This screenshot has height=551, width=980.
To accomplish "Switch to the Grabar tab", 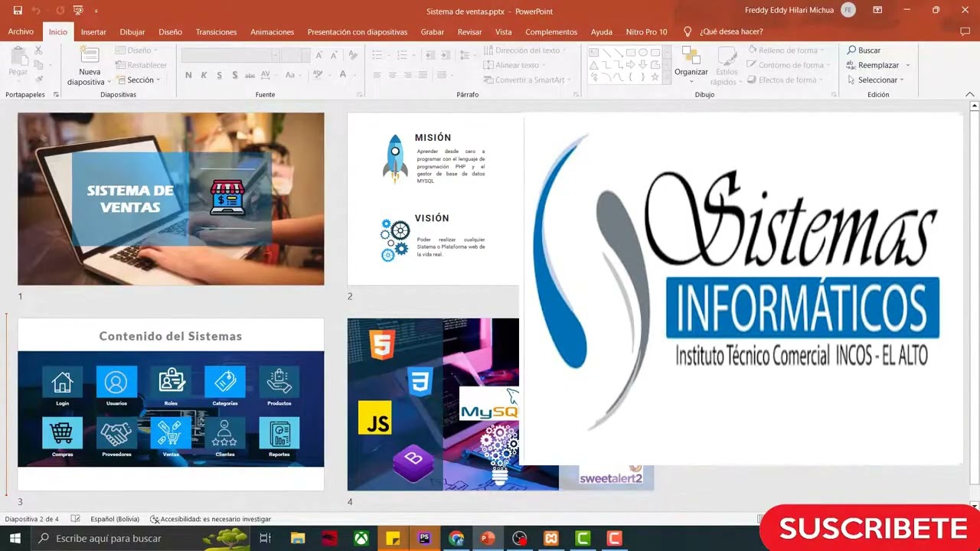I will [x=432, y=32].
